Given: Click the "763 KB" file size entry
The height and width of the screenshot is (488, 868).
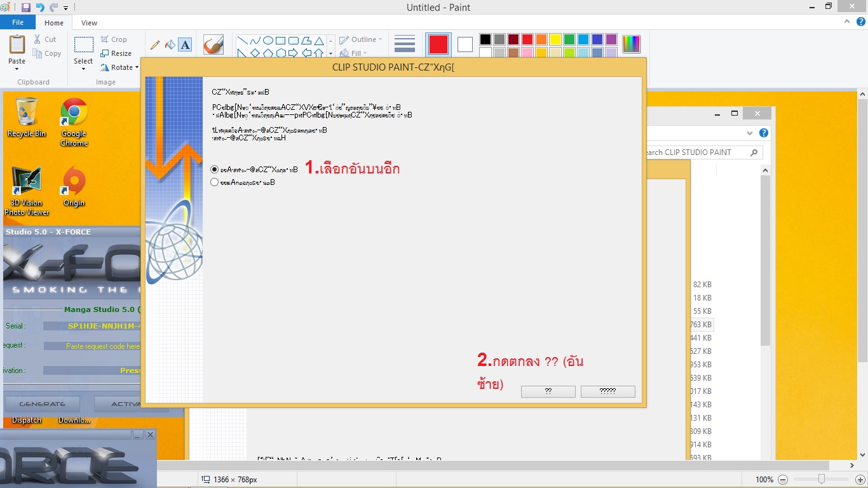Looking at the screenshot, I should point(702,325).
